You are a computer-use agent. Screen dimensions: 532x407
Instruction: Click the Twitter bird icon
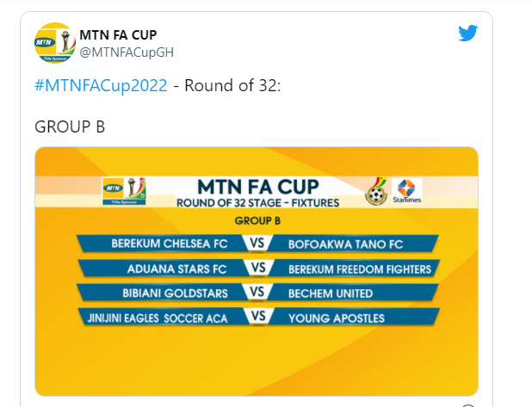[468, 33]
